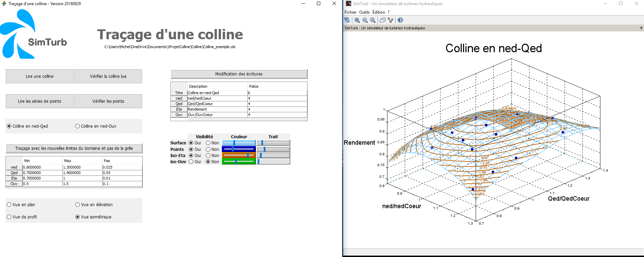Open help via blue question mark icon
Image resolution: width=644 pixels, height=257 pixels.
400,20
